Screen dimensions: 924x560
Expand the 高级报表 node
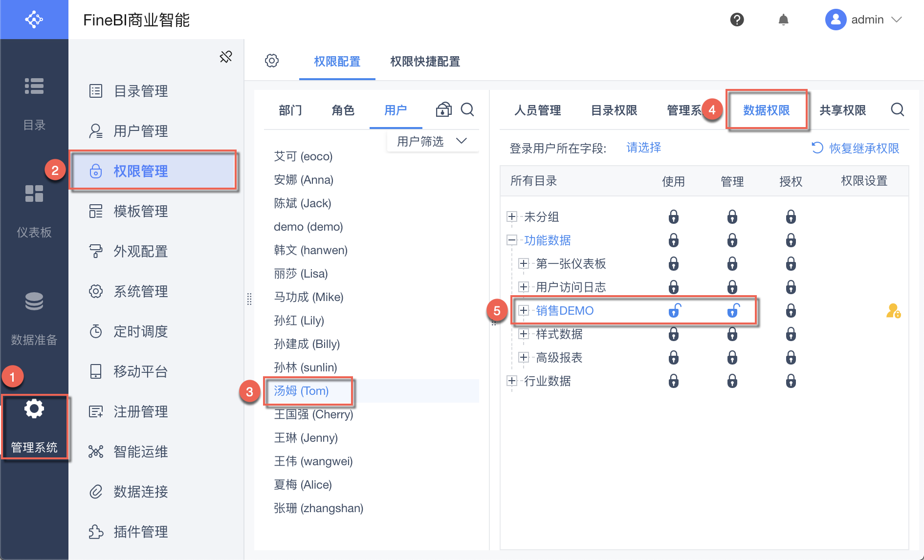point(524,357)
